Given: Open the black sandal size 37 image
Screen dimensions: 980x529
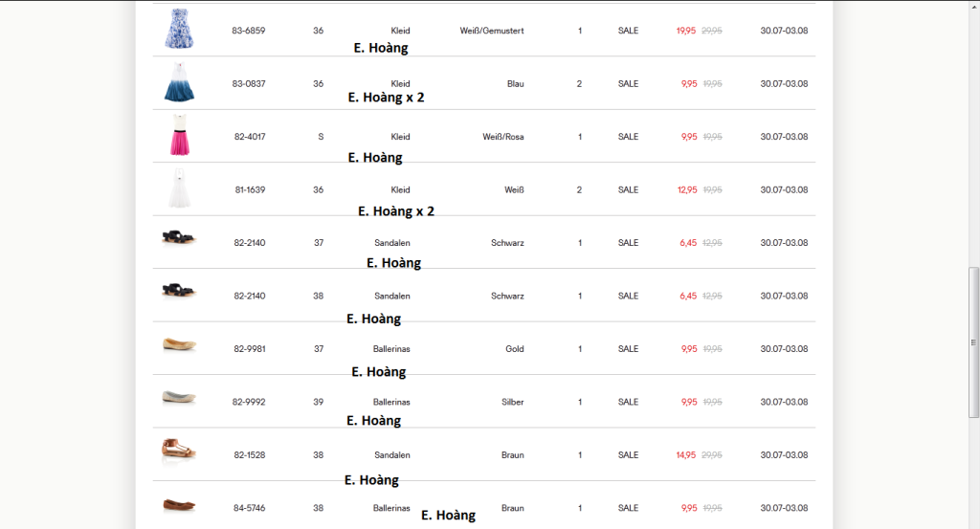Looking at the screenshot, I should pyautogui.click(x=179, y=239).
